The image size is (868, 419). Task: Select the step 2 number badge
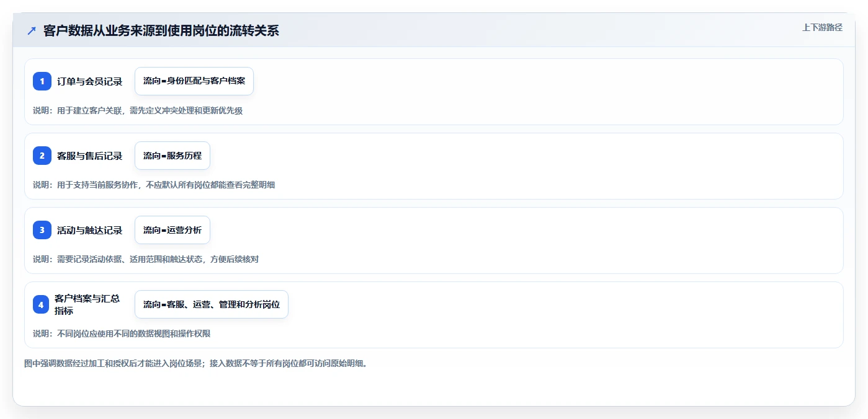[42, 156]
